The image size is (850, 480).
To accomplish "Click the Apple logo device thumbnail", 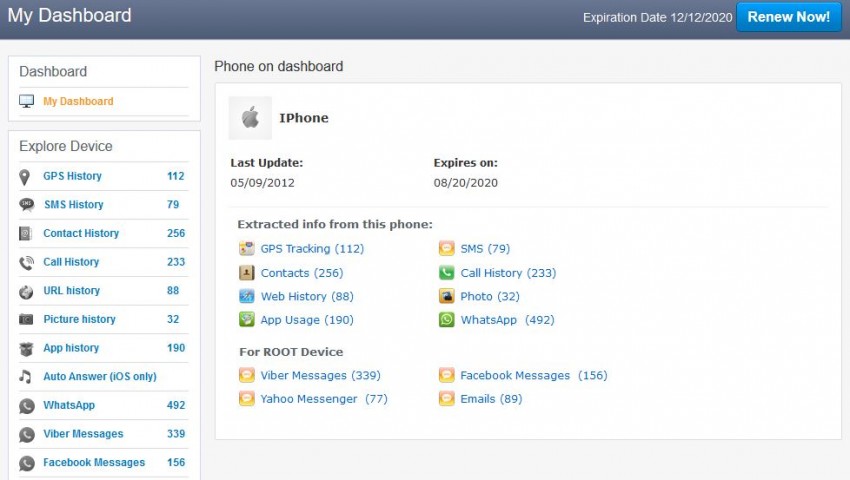I will click(250, 118).
